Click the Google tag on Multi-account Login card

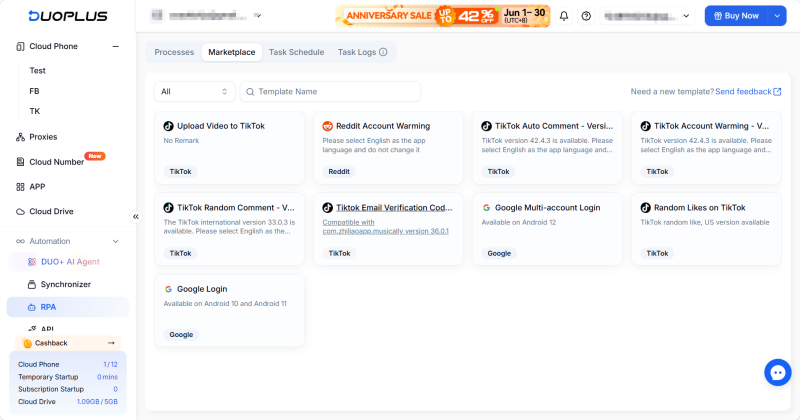pos(499,253)
